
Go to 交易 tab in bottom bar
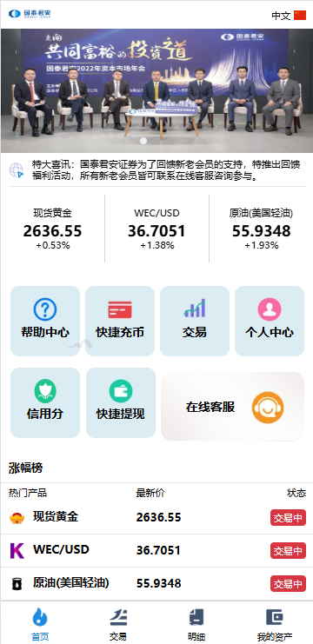pyautogui.click(x=118, y=624)
